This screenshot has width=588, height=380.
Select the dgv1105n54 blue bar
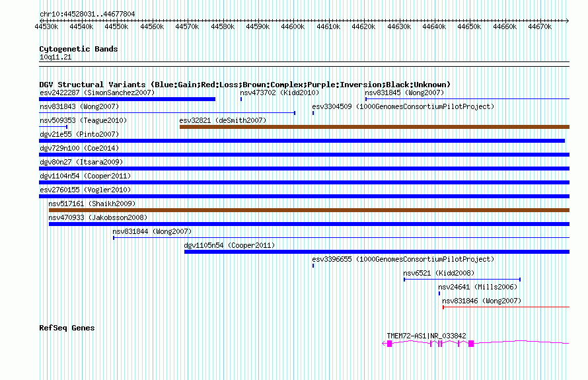pyautogui.click(x=377, y=252)
